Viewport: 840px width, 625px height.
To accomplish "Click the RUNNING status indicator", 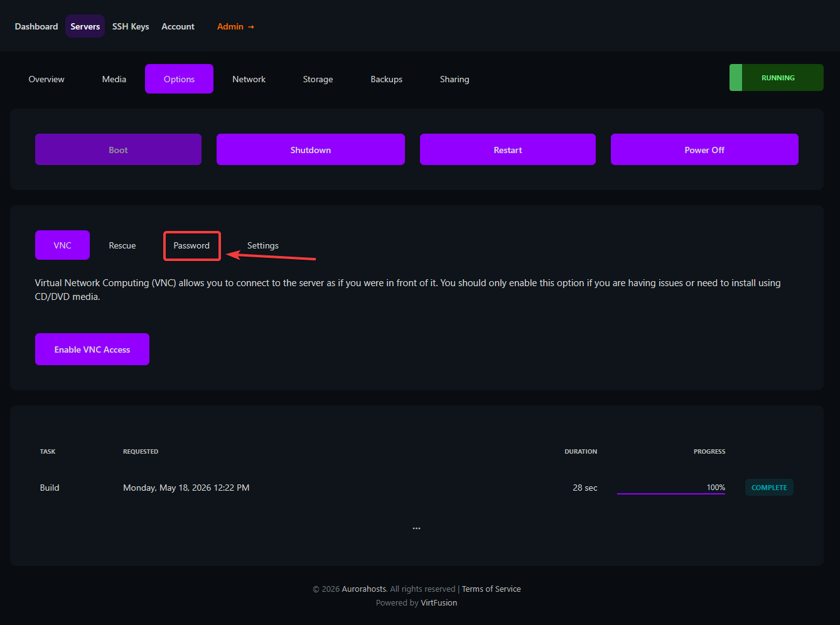I will [x=776, y=78].
